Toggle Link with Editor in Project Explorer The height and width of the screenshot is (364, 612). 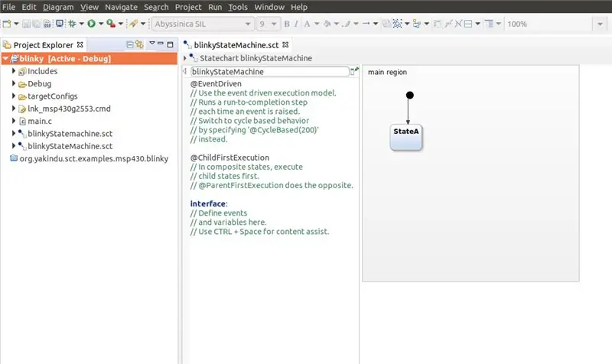click(x=139, y=45)
